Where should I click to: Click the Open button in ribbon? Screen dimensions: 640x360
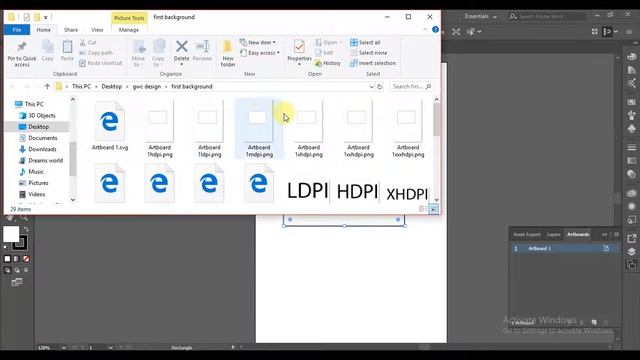328,42
